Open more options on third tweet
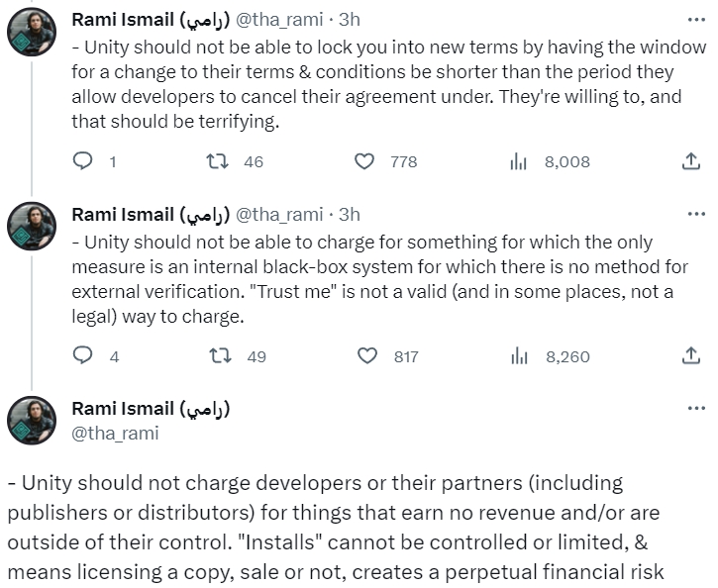This screenshot has width=718, height=588. (x=696, y=408)
